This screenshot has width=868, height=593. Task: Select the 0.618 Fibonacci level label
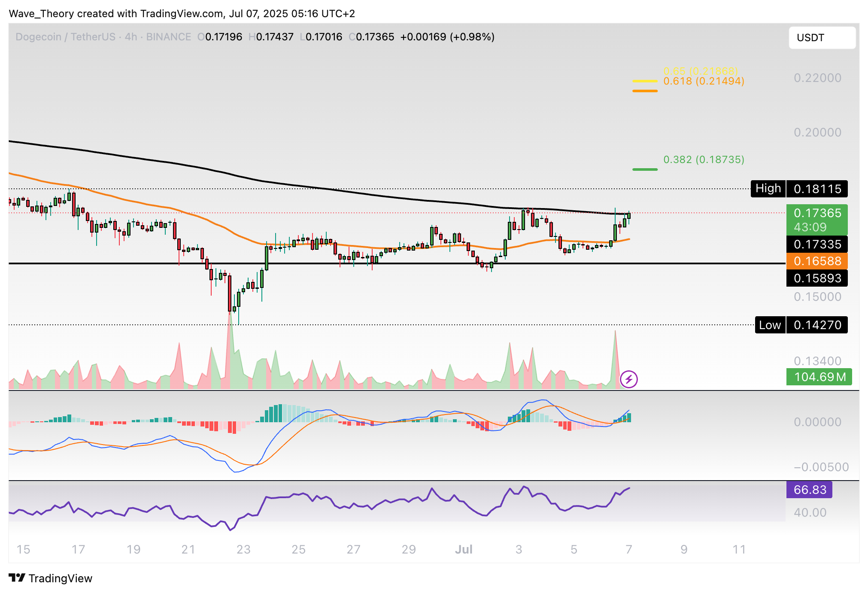coord(704,81)
